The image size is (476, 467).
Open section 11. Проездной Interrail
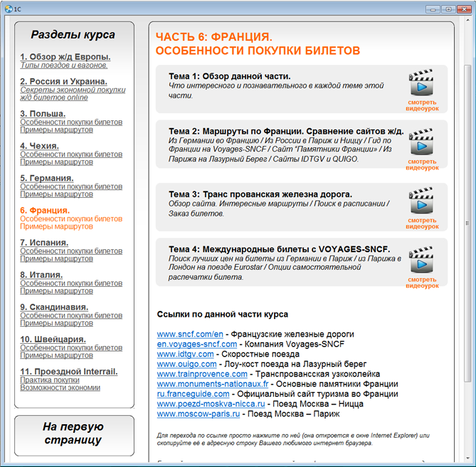point(69,372)
